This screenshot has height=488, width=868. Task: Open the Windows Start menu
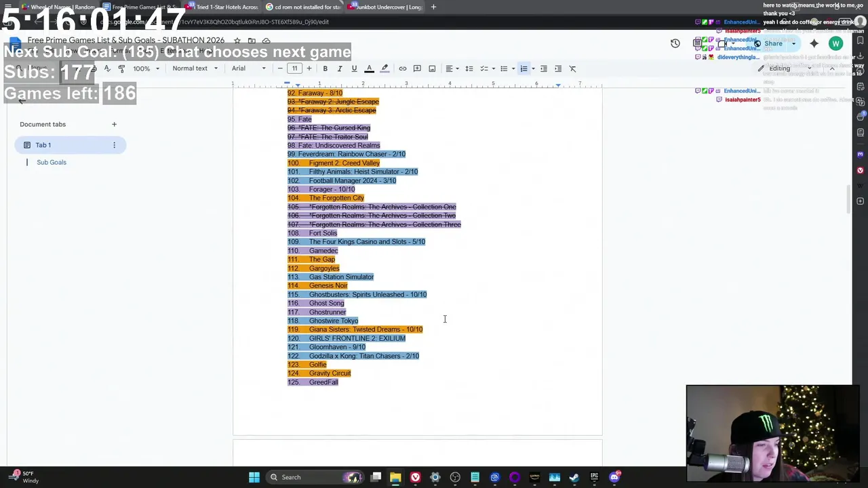254,477
